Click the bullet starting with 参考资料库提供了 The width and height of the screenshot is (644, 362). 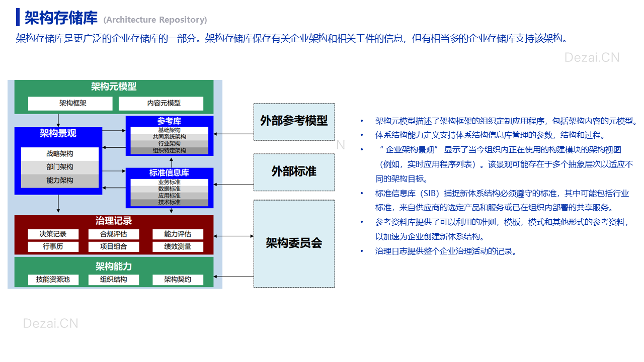point(502,229)
